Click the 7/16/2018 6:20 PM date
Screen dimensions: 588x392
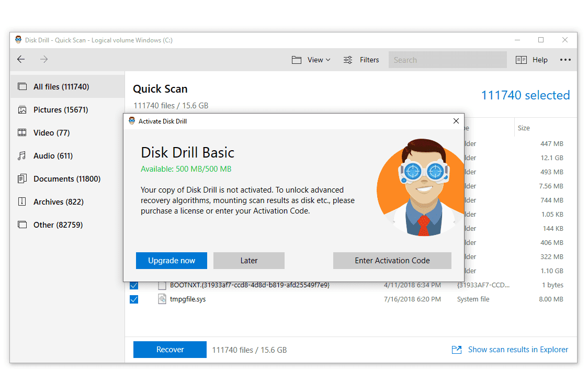pyautogui.click(x=413, y=299)
